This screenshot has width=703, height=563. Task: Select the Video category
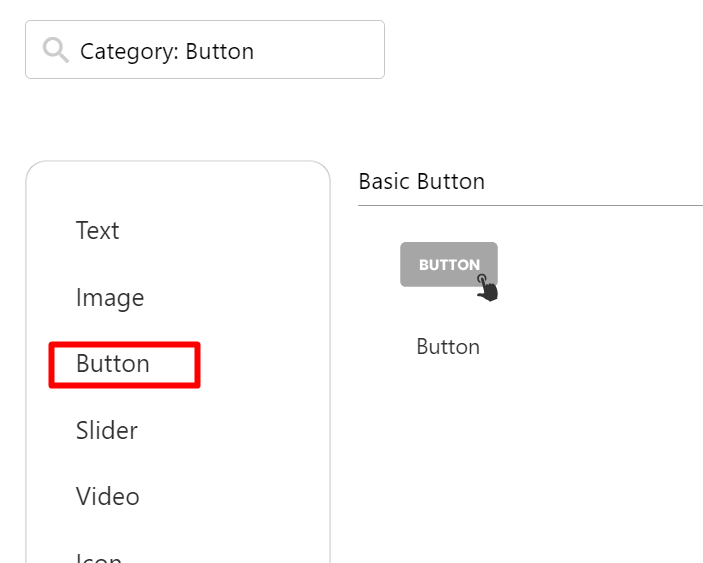tap(107, 497)
